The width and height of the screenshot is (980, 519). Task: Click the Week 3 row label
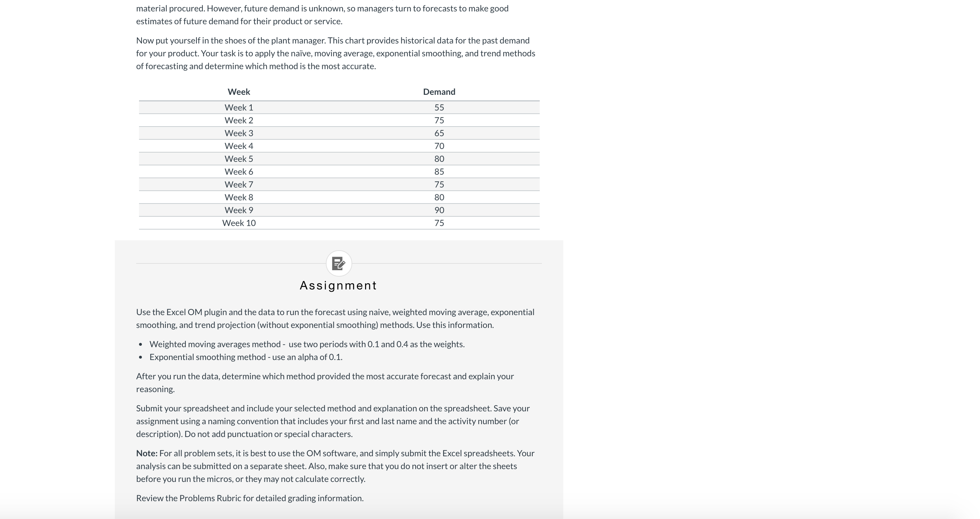coord(239,133)
